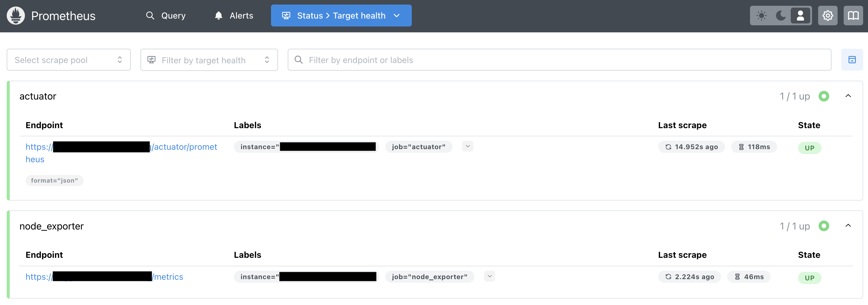Click 2.224s ago last scrape badge
The image size is (868, 305).
(x=689, y=277)
